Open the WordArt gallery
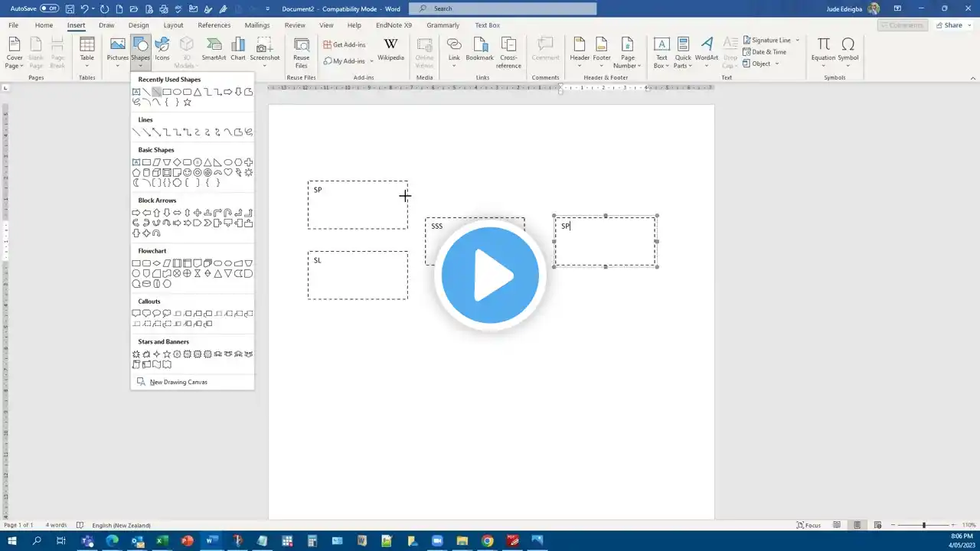 [x=707, y=51]
